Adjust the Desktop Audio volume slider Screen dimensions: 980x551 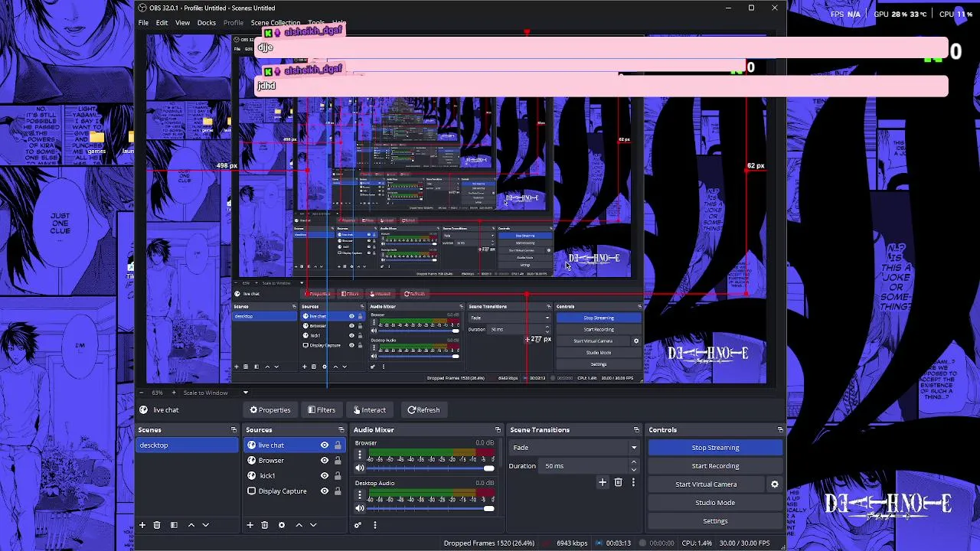pyautogui.click(x=430, y=508)
